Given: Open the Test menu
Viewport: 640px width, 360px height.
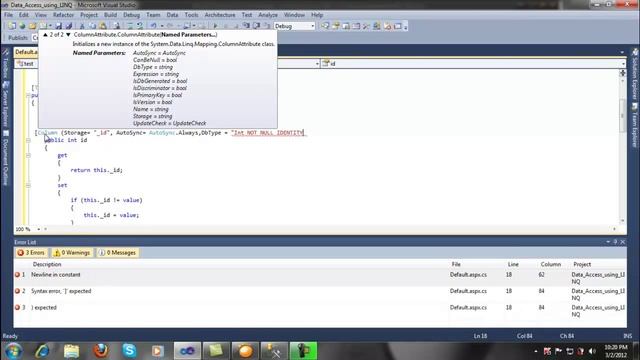Looking at the screenshot, I should (x=247, y=15).
